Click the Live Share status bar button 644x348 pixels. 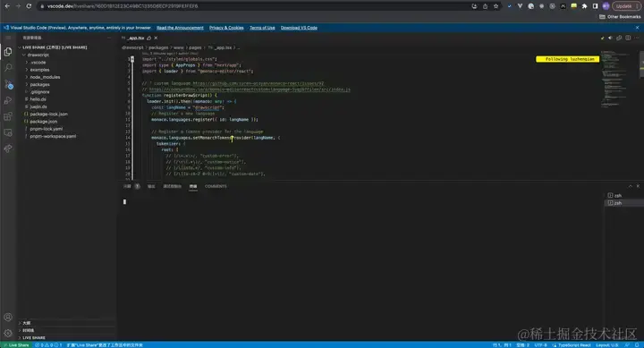[x=16, y=345]
